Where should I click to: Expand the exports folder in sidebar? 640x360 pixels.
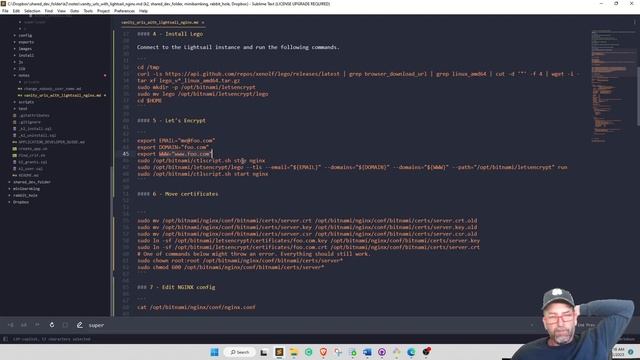click(x=26, y=42)
